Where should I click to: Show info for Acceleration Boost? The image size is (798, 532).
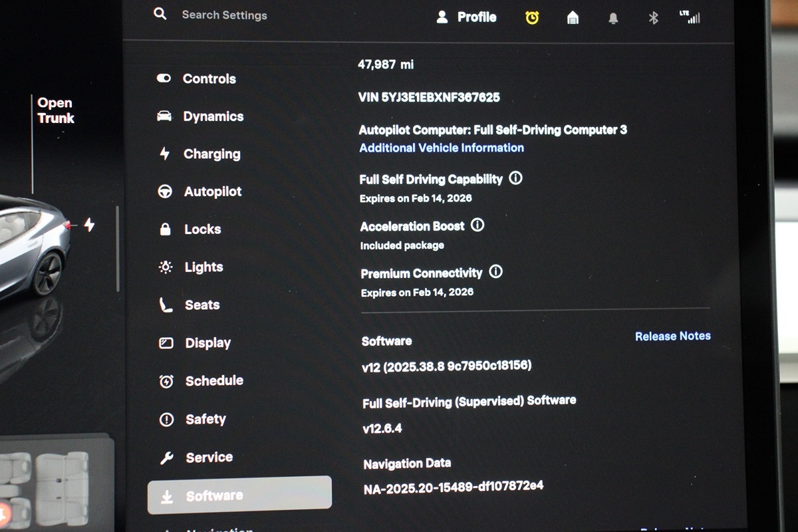pyautogui.click(x=477, y=225)
